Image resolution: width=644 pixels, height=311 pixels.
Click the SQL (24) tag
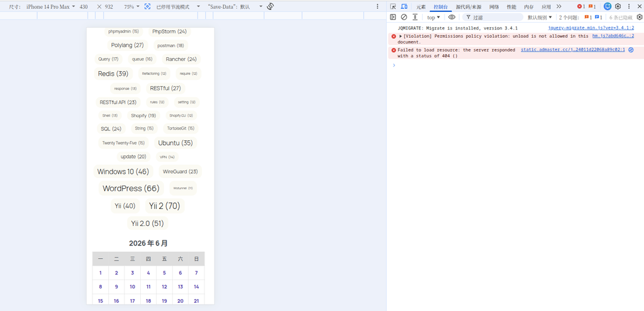pyautogui.click(x=111, y=129)
